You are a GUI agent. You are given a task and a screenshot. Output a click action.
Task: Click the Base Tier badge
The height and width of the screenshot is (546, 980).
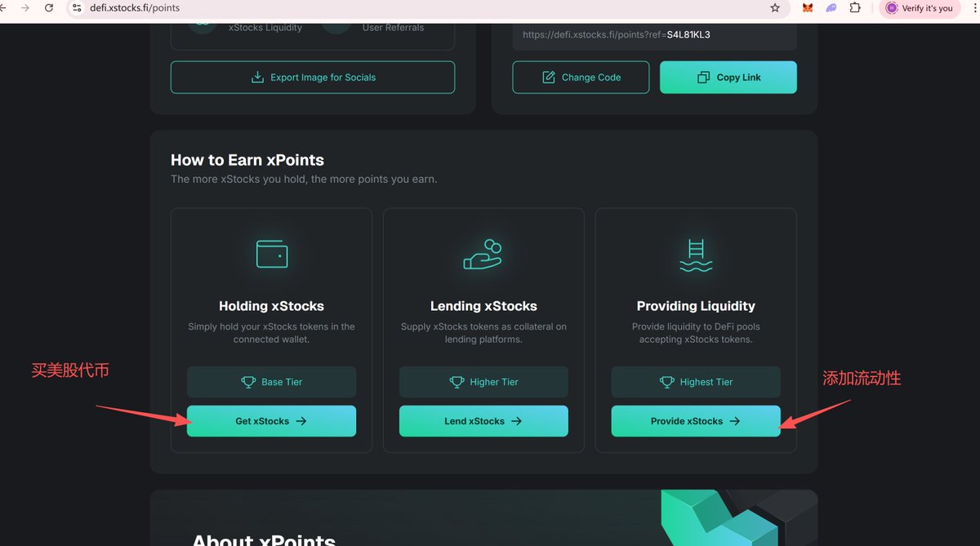pos(272,382)
